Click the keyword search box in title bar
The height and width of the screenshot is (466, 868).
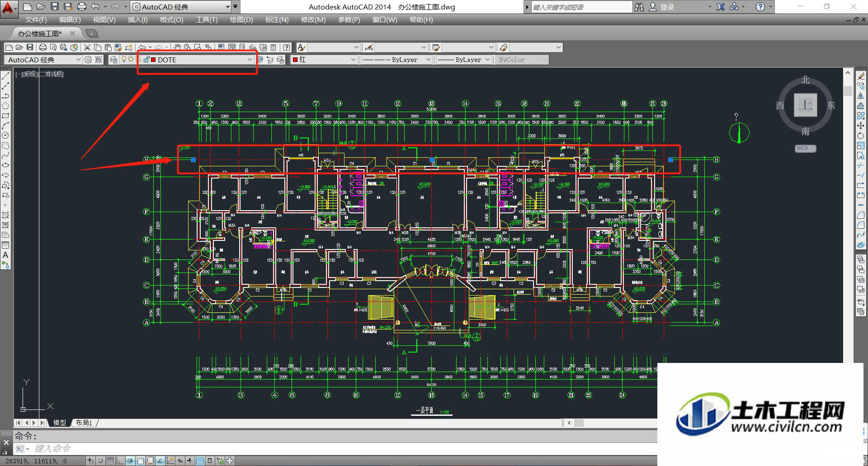point(582,7)
